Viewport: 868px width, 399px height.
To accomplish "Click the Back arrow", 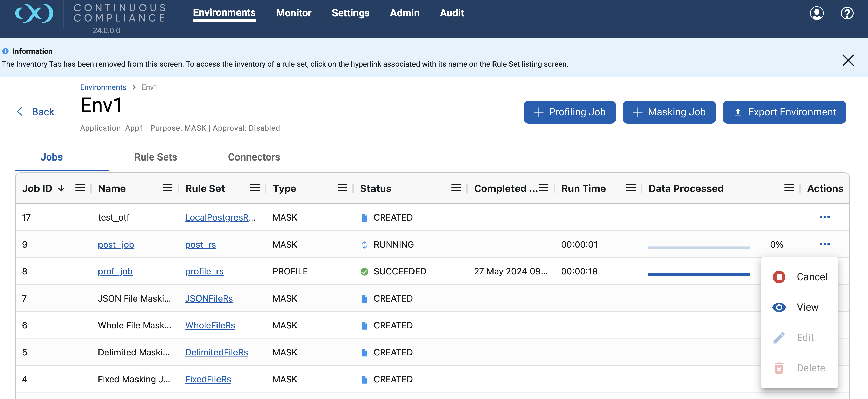I will click(20, 112).
